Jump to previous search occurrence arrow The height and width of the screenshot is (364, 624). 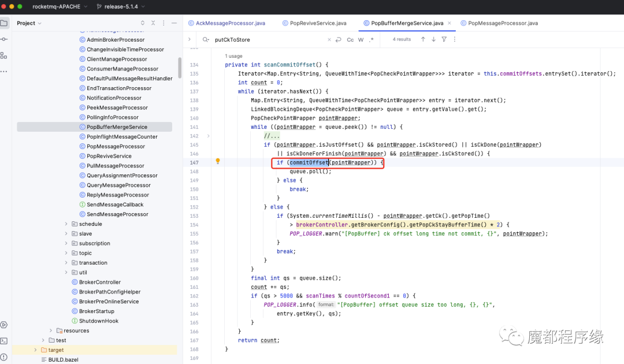click(x=423, y=39)
